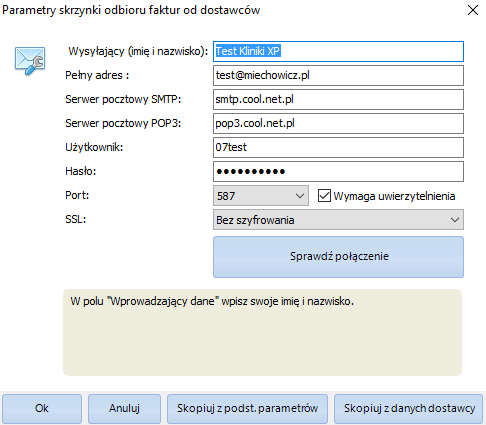The image size is (486, 425).
Task: Click the Hasło password field
Action: 338,171
